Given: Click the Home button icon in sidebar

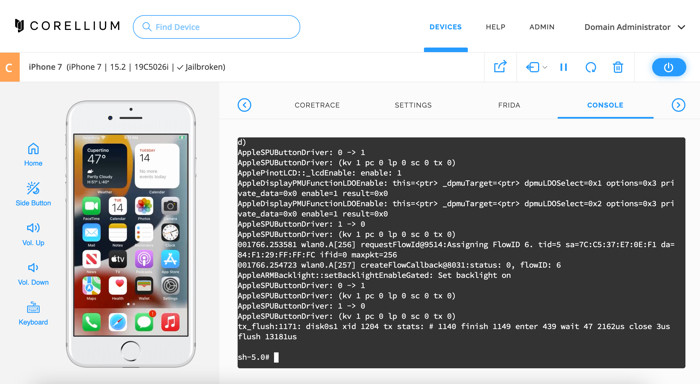Looking at the screenshot, I should point(33,149).
